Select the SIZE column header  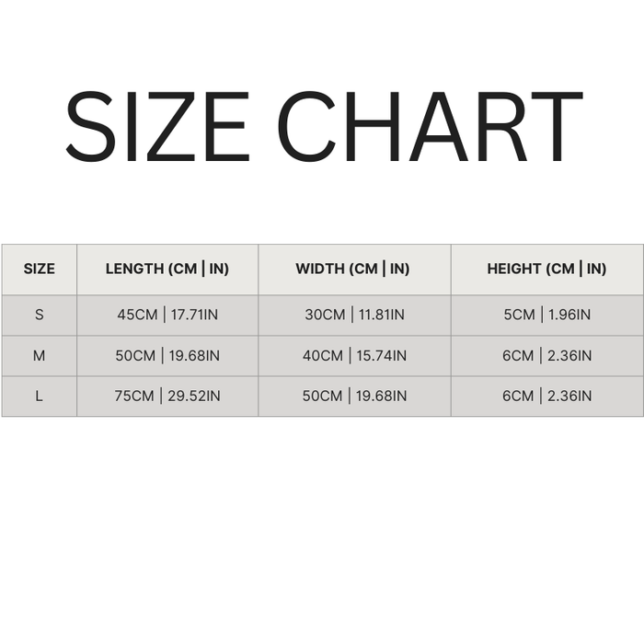pos(39,269)
